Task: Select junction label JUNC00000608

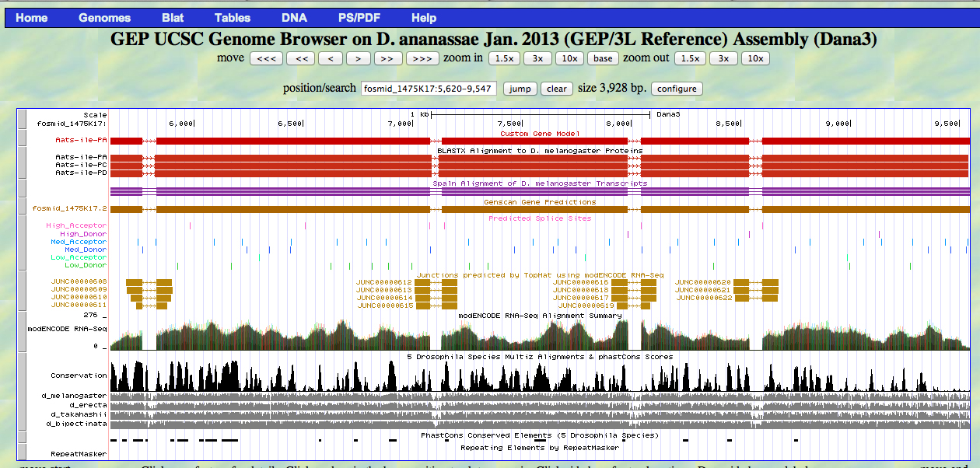Action: pos(79,281)
